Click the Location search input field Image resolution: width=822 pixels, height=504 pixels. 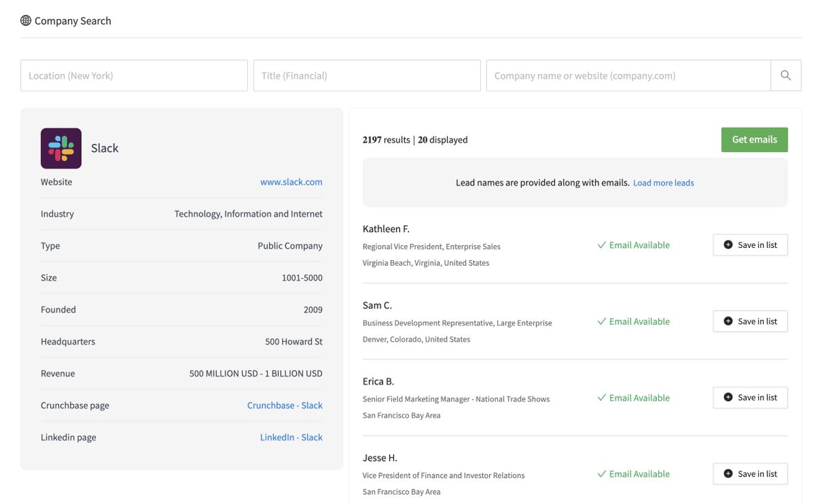[x=134, y=75]
